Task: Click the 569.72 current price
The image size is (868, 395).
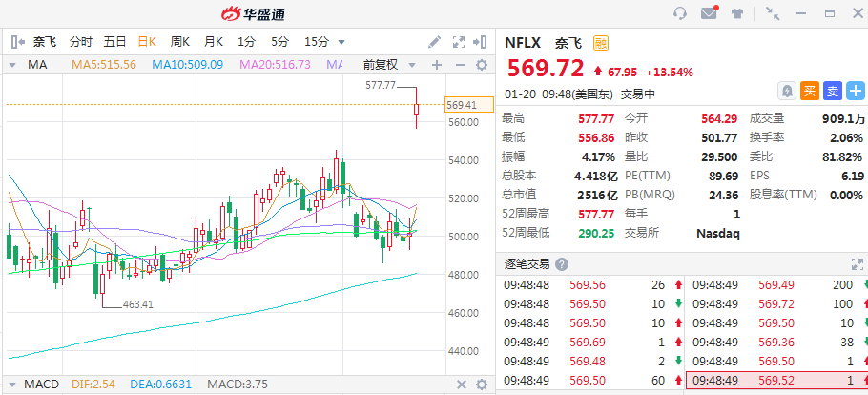Action: [x=546, y=69]
